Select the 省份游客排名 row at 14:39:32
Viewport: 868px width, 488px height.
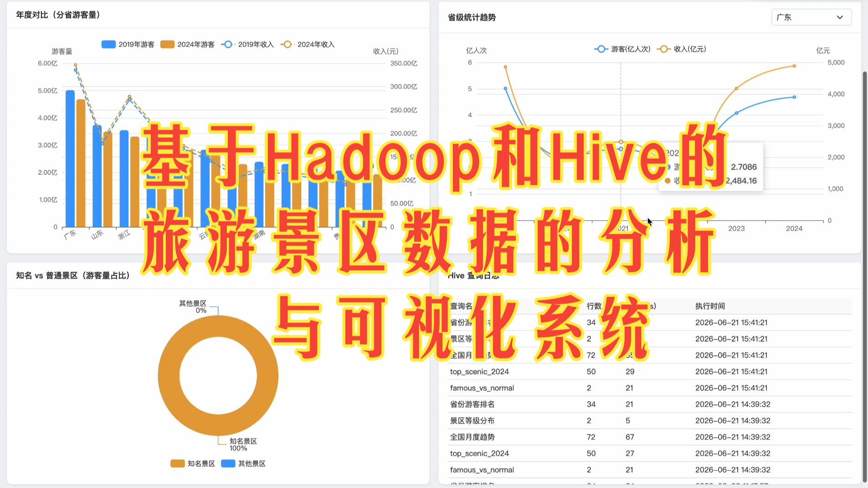click(x=650, y=404)
